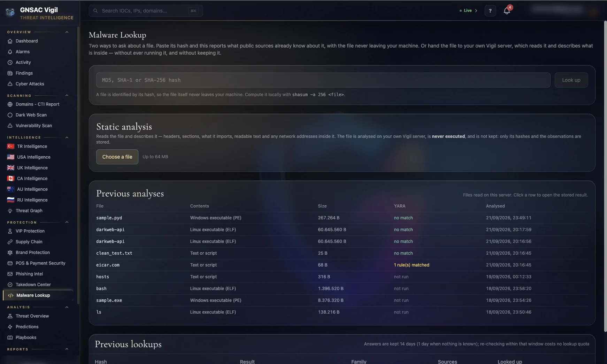Collapse the Reports sidebar section
The height and width of the screenshot is (364, 607).
pyautogui.click(x=67, y=349)
